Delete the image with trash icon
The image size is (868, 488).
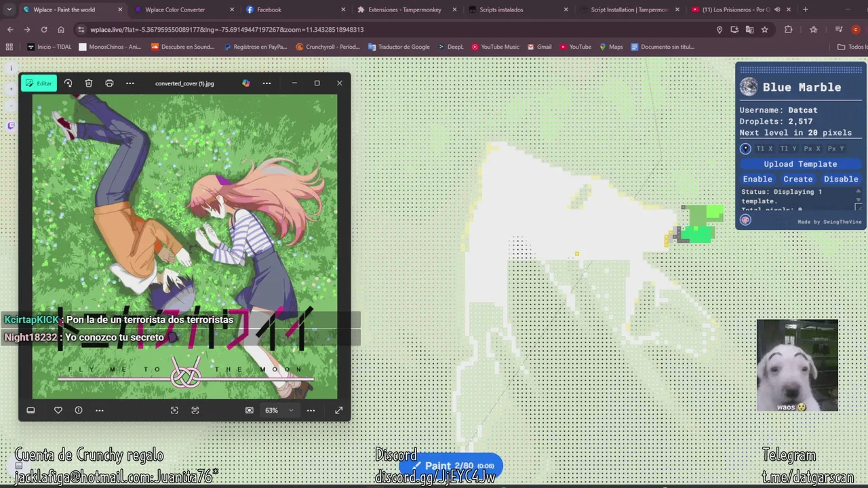[x=89, y=83]
